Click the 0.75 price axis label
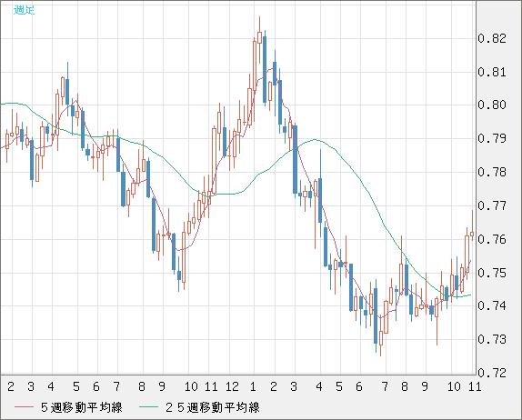522x420 pixels. point(492,273)
